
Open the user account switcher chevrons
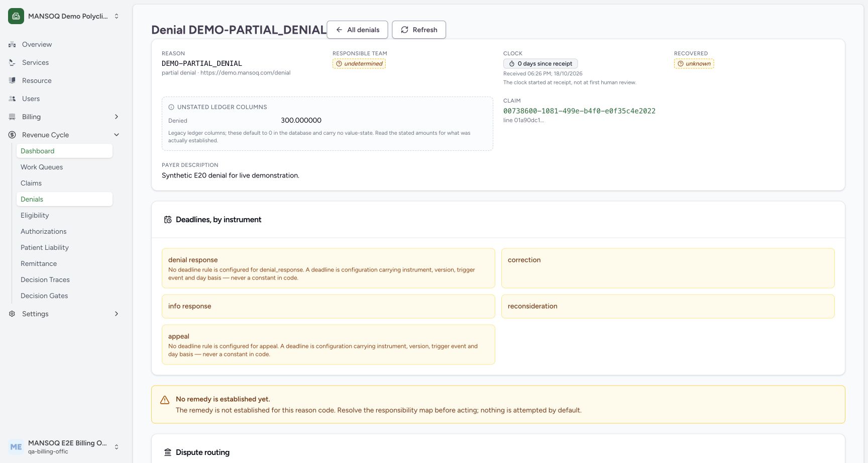(x=117, y=447)
